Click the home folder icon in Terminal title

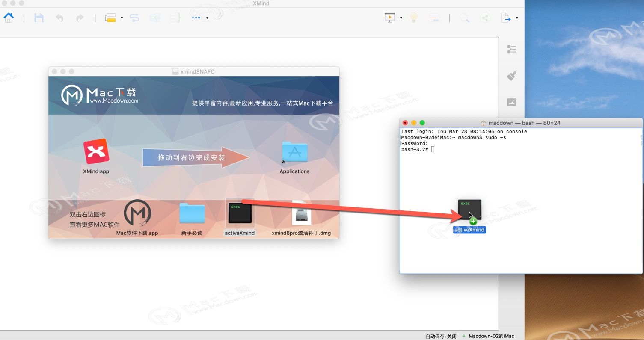coord(484,123)
